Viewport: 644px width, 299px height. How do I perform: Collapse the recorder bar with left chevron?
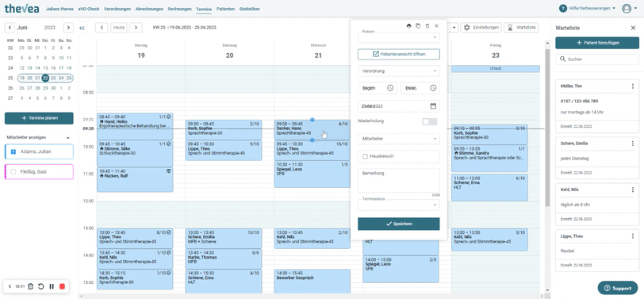coord(10,286)
